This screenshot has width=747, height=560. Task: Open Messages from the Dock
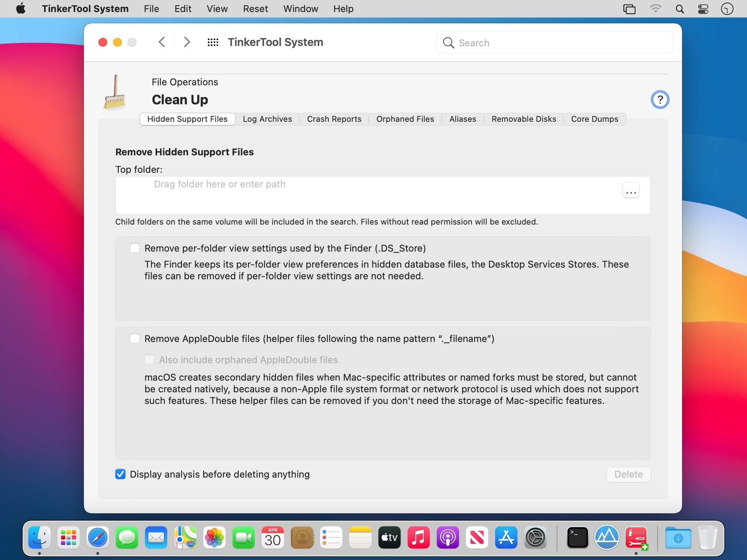coord(127,537)
